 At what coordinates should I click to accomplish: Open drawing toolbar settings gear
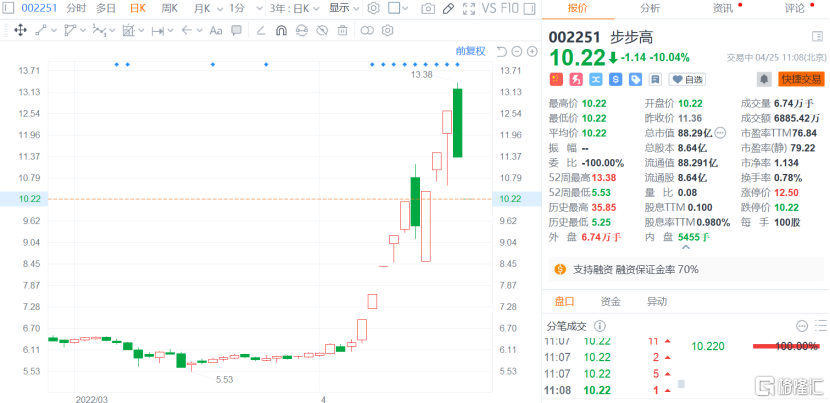pos(388,30)
